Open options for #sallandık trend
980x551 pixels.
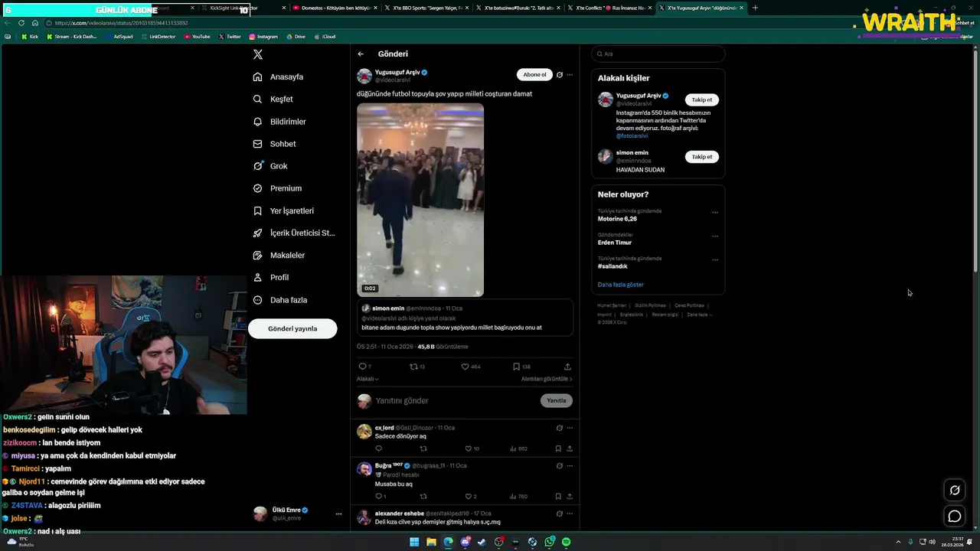(x=715, y=260)
